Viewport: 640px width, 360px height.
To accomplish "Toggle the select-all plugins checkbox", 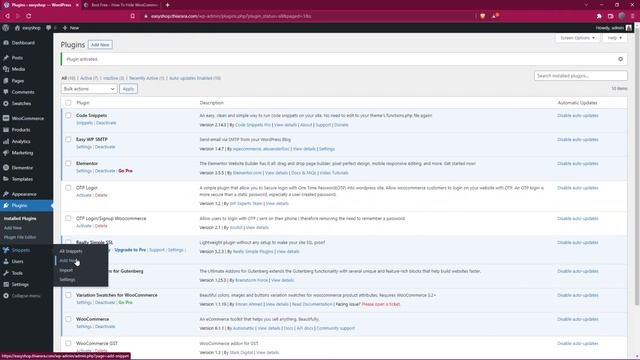I will click(68, 103).
